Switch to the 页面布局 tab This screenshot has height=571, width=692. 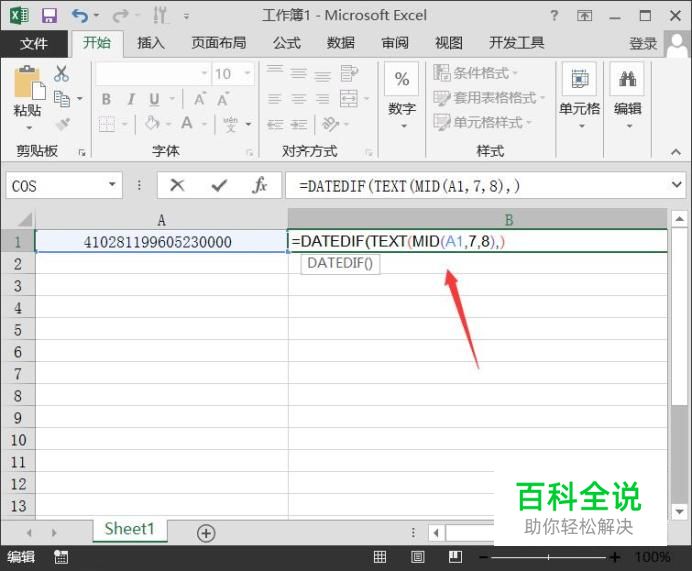pyautogui.click(x=218, y=43)
